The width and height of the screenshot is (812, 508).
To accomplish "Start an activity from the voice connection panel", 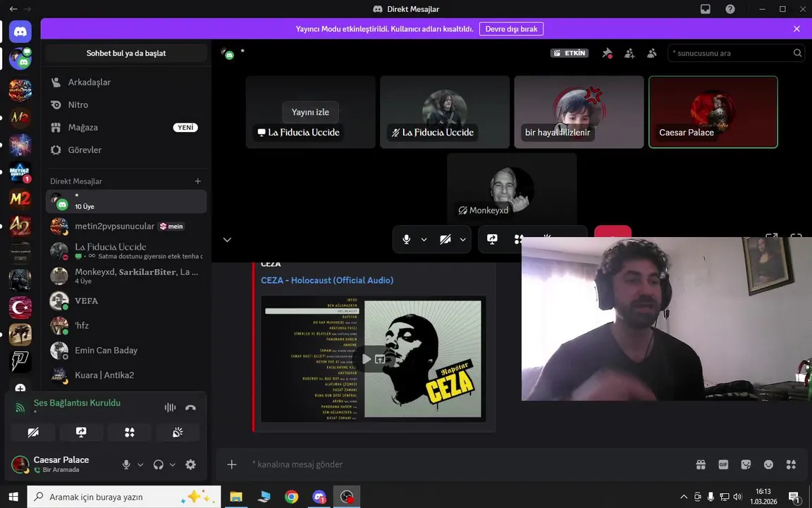I will [130, 432].
